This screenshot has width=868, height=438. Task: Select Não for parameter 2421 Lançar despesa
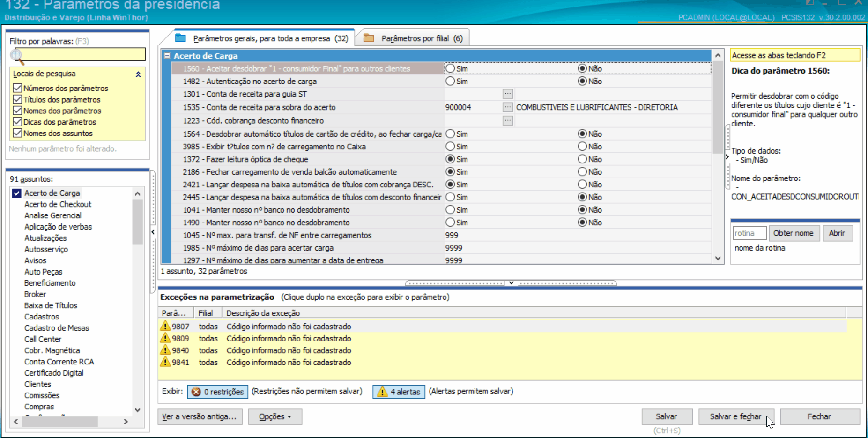[582, 185]
